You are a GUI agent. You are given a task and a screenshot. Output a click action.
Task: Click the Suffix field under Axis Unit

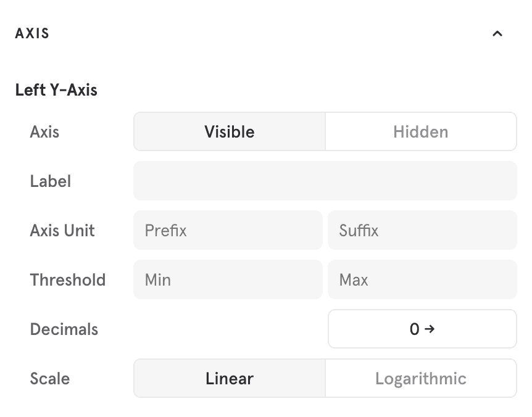coord(422,230)
